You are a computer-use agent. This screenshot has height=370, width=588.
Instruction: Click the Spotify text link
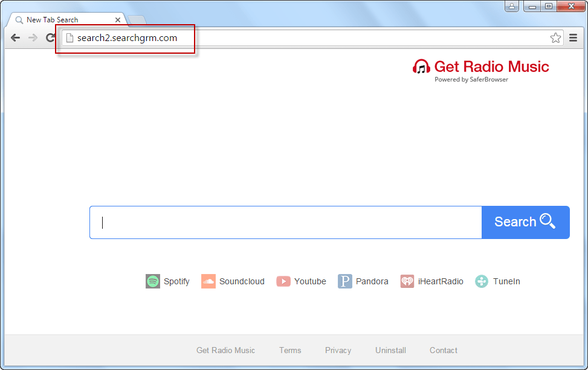pos(176,282)
